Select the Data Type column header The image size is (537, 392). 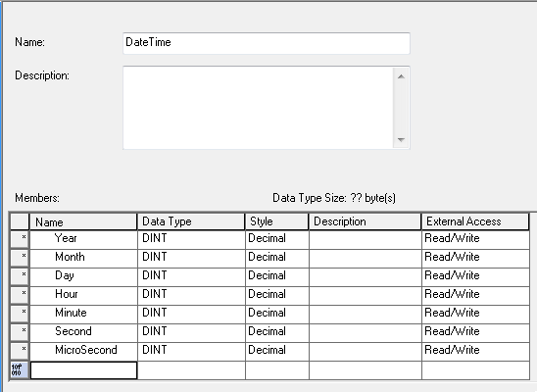click(191, 221)
